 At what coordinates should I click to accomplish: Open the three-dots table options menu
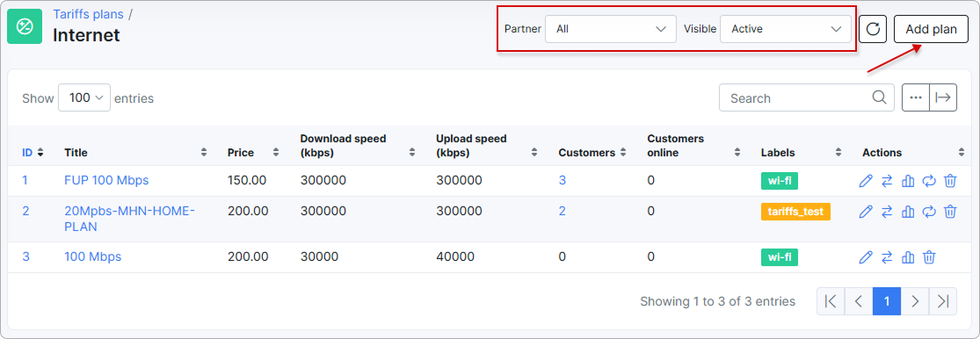pyautogui.click(x=916, y=98)
